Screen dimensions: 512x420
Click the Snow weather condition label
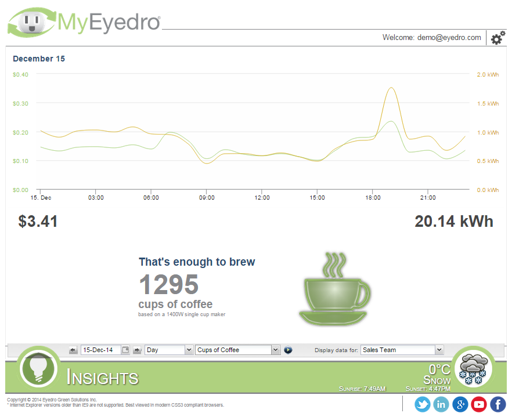(x=437, y=381)
